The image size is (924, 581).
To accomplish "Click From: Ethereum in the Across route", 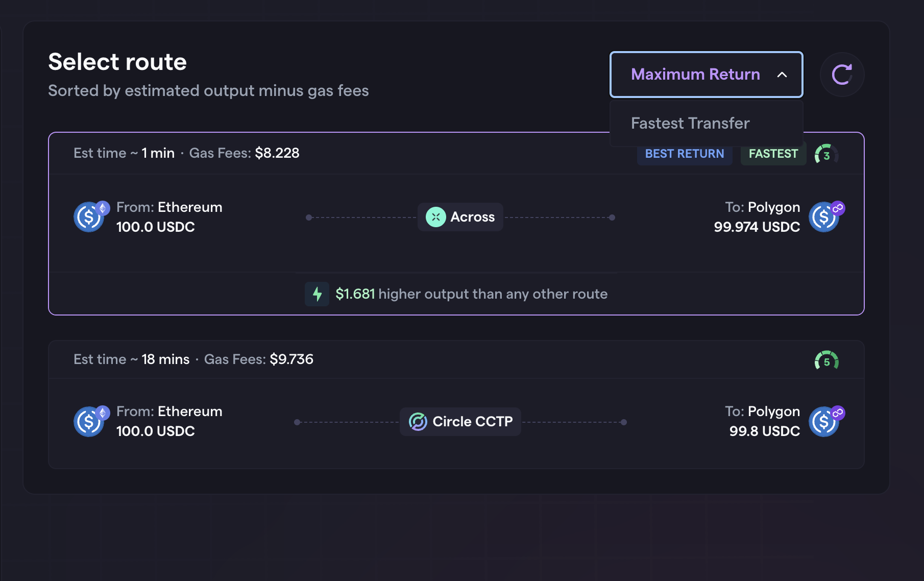I will pos(169,207).
